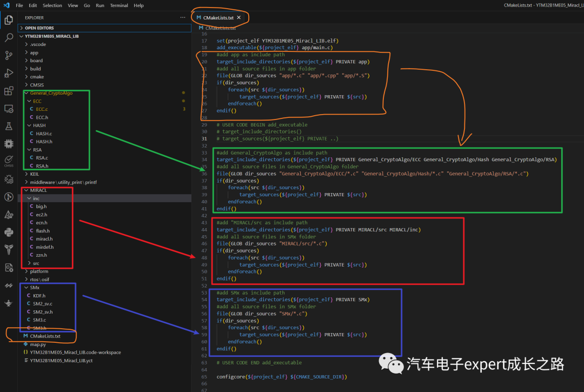The width and height of the screenshot is (584, 392).
Task: Open the Explorer view in activity bar
Action: click(x=9, y=19)
